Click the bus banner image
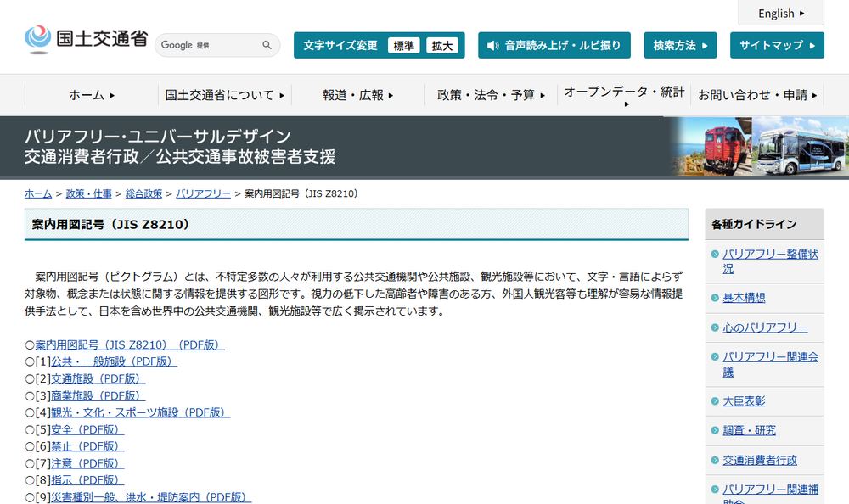 click(x=801, y=147)
